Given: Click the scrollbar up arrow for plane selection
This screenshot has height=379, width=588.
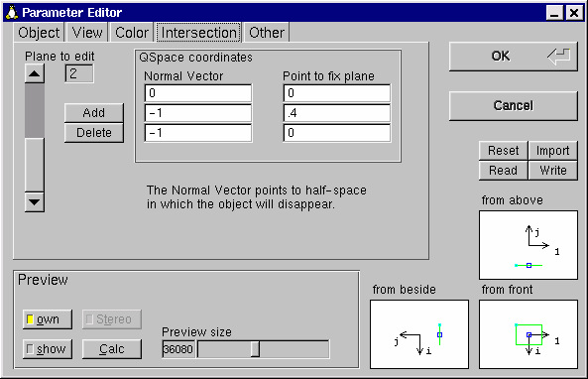Looking at the screenshot, I should (35, 73).
